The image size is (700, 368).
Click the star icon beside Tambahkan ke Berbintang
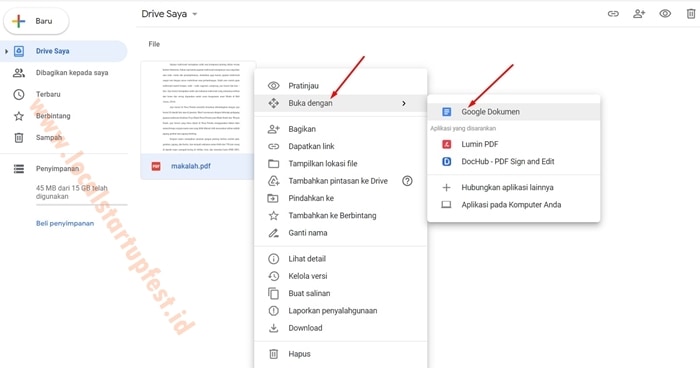pyautogui.click(x=274, y=216)
